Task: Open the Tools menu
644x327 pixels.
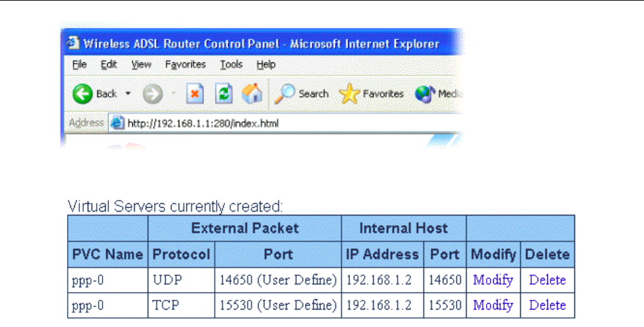Action: click(231, 64)
